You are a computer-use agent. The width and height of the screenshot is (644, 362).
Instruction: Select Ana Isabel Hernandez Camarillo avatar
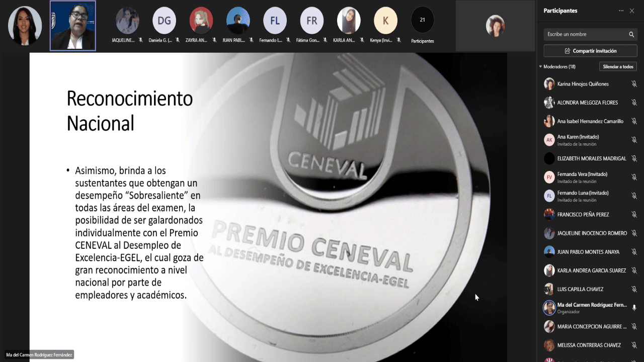549,121
